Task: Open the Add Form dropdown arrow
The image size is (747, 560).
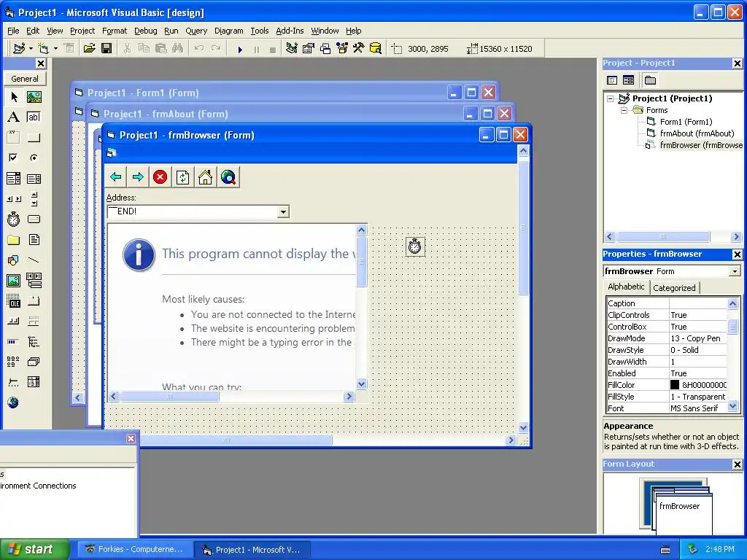Action: click(x=55, y=49)
